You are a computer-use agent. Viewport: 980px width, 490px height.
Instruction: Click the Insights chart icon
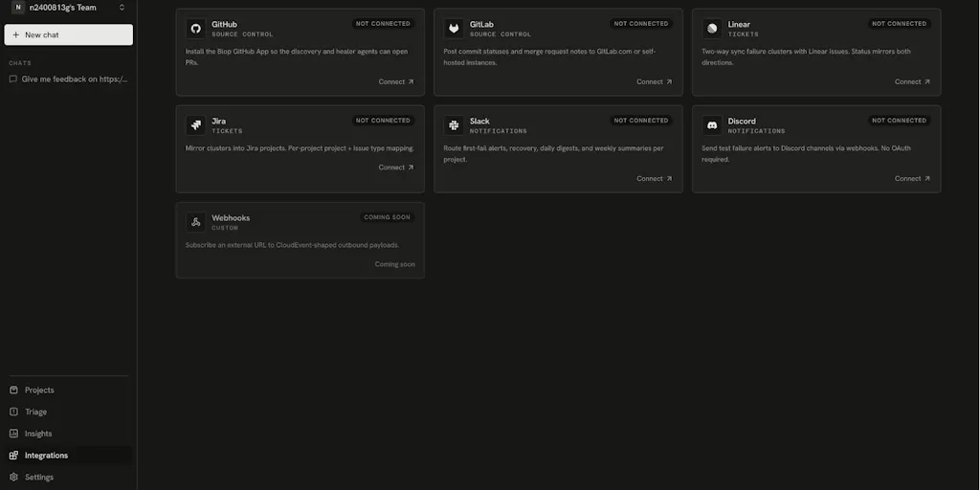[13, 434]
